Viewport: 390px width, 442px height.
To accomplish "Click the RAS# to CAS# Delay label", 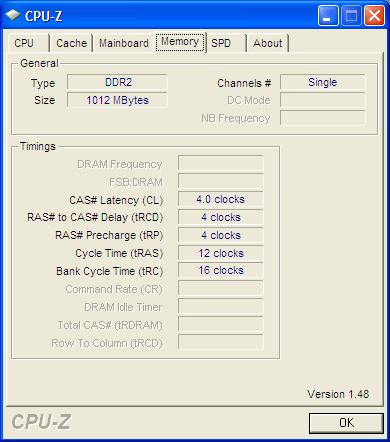I will pos(95,217).
